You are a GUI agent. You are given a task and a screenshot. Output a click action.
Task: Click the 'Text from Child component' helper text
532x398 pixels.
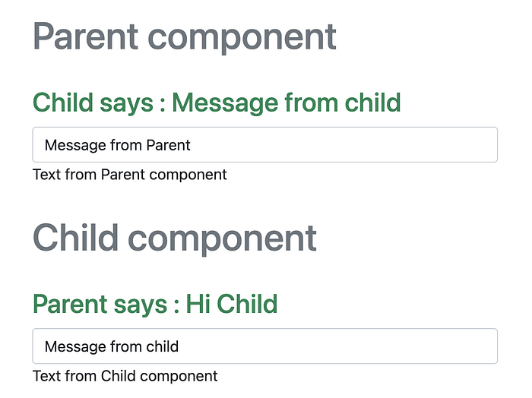(x=125, y=376)
